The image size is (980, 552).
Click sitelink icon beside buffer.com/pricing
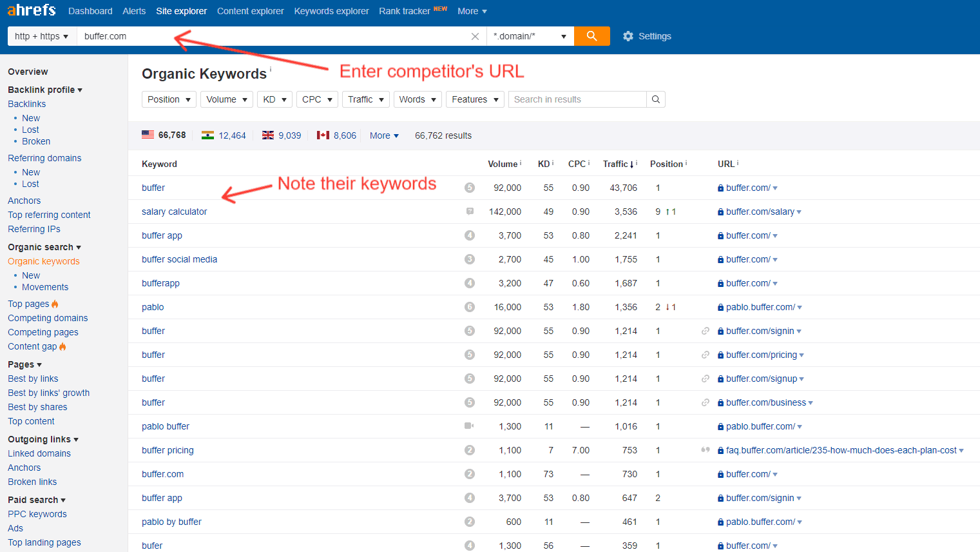[706, 355]
